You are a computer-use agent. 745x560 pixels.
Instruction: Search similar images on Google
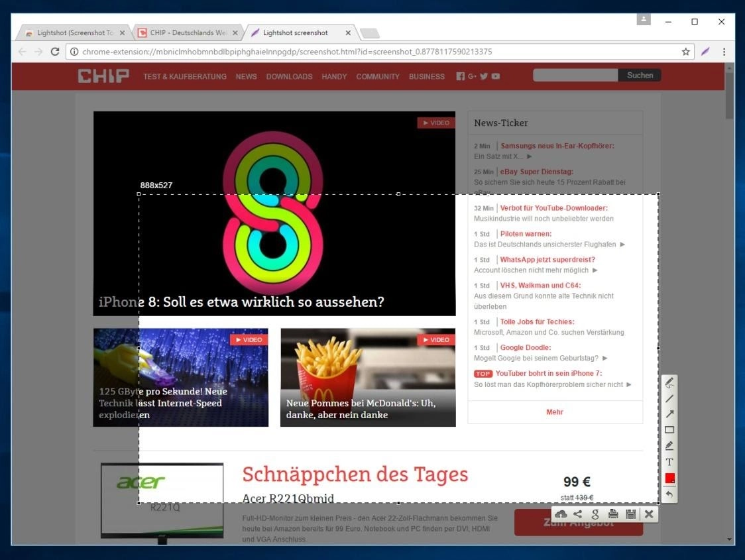click(595, 514)
